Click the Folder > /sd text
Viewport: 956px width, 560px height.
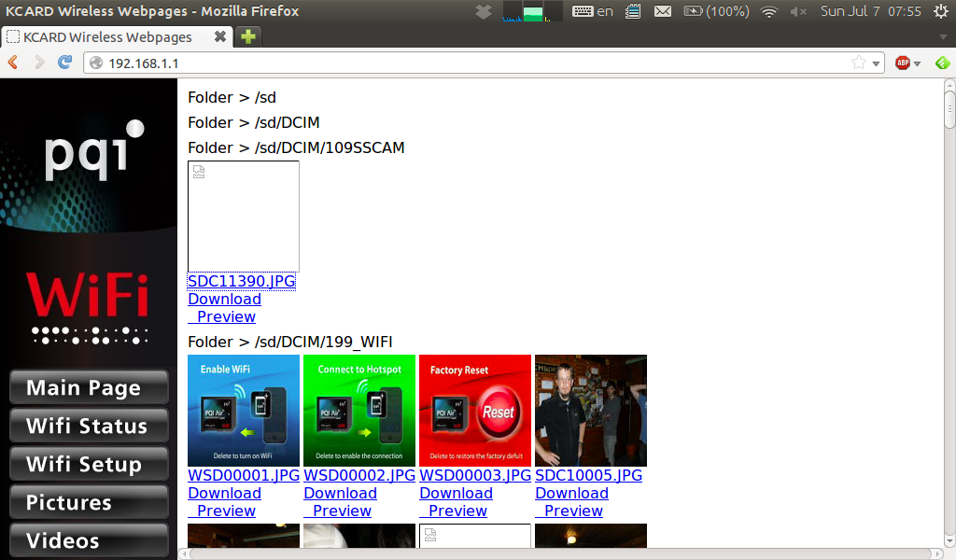pos(232,97)
